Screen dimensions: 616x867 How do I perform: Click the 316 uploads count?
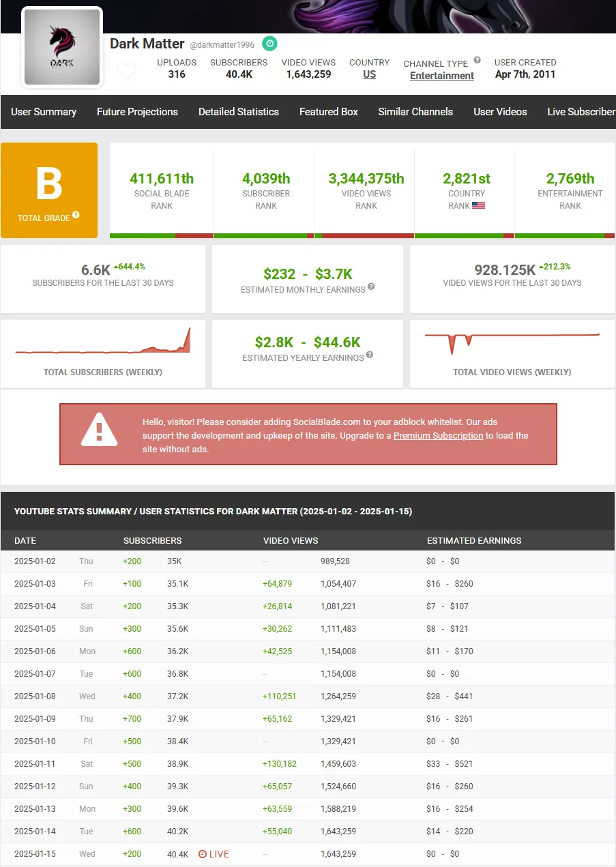[177, 74]
